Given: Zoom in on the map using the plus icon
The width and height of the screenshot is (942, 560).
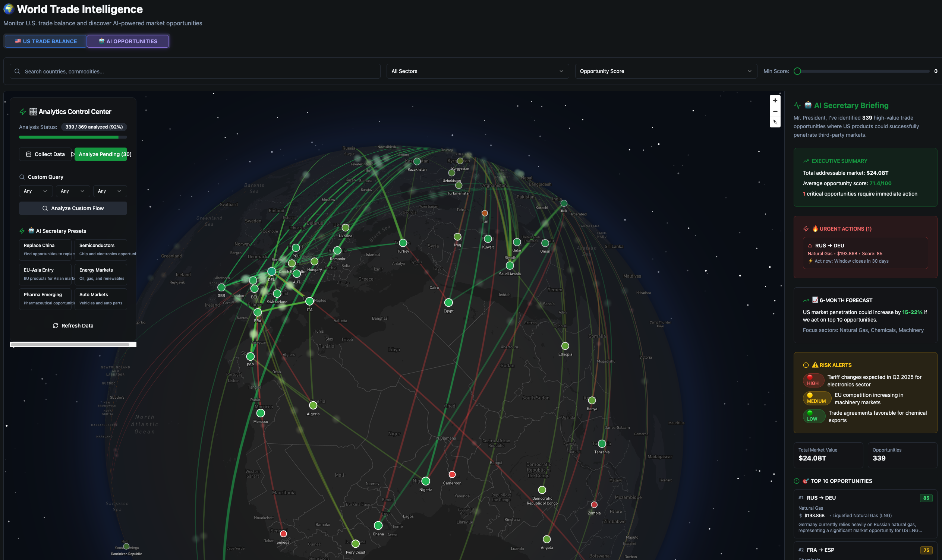Looking at the screenshot, I should (775, 100).
